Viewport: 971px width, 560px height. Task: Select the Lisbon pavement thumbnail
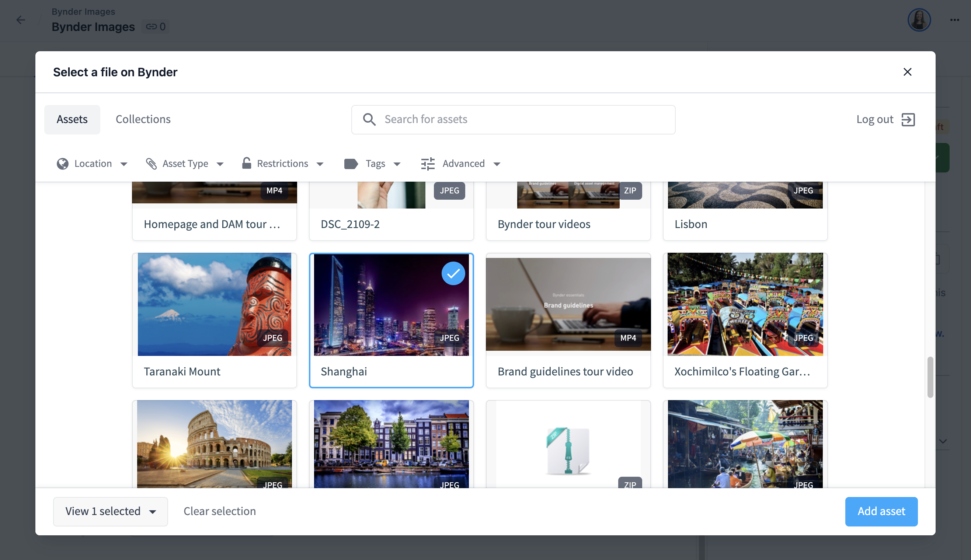click(745, 195)
